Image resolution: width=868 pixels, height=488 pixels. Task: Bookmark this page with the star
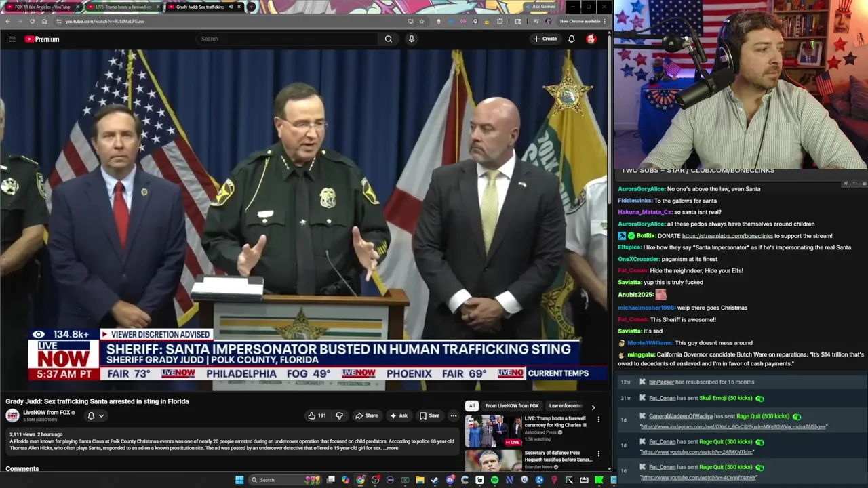click(x=422, y=21)
